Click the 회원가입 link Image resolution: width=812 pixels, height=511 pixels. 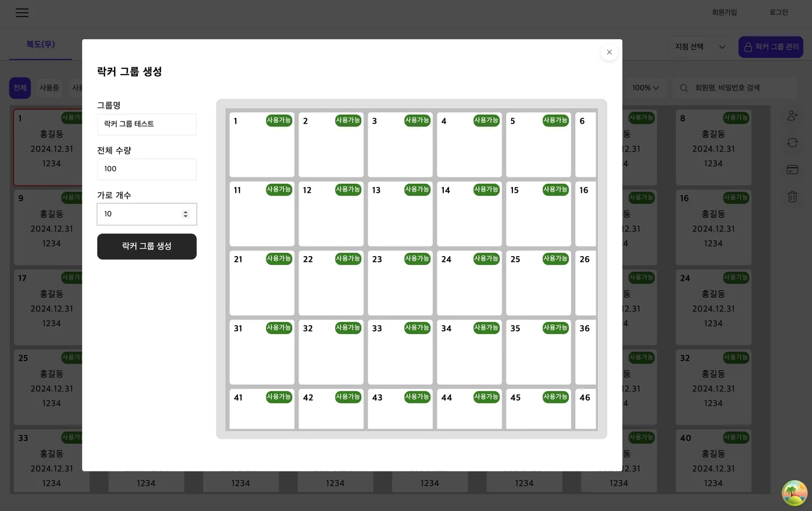click(x=724, y=12)
